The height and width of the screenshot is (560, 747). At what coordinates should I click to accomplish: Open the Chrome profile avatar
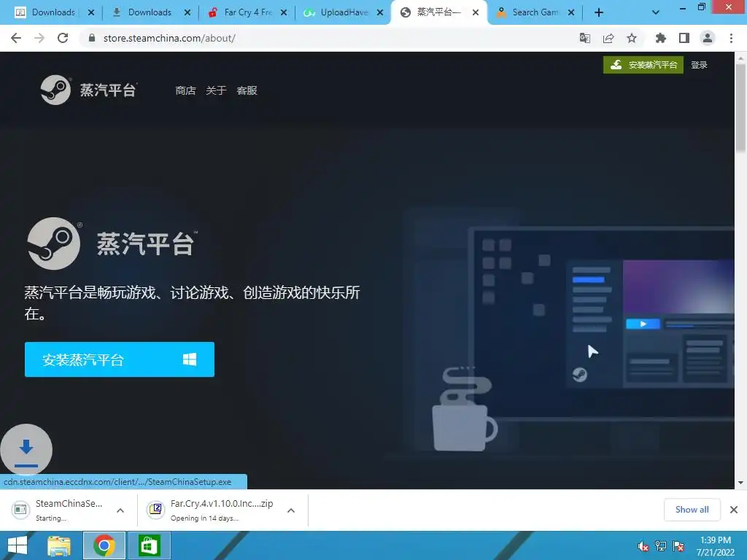point(708,38)
